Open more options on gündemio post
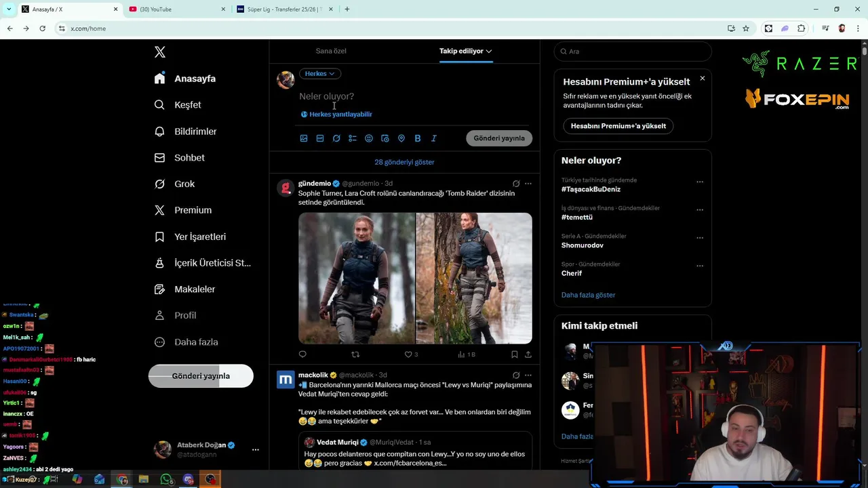Viewport: 868px width, 488px height. tap(528, 184)
